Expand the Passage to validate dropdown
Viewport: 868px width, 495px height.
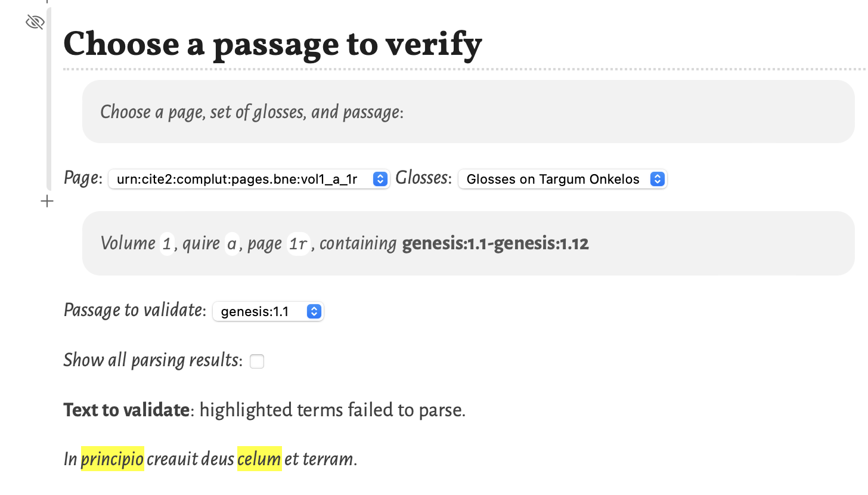click(x=268, y=311)
